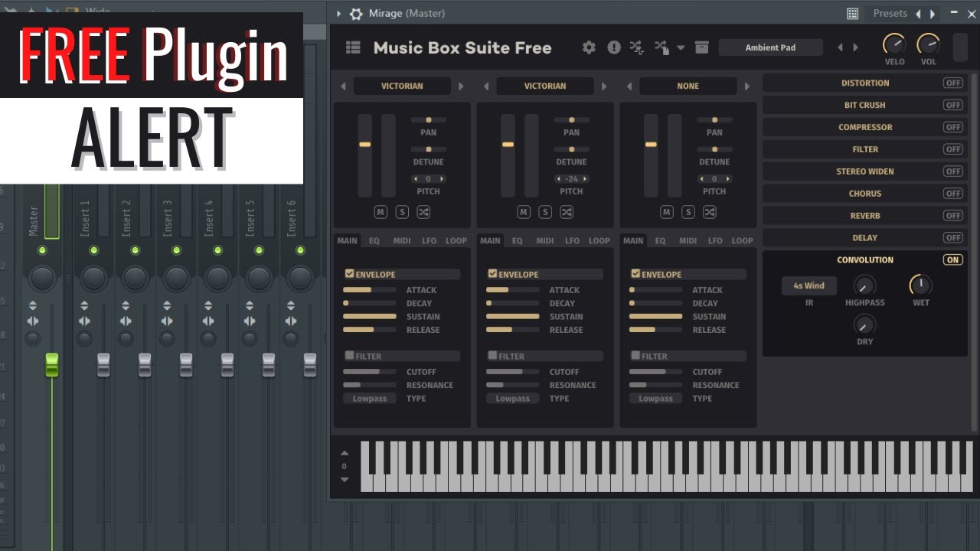Go to previous preset left of Ambient Pad arrows
The image size is (980, 551).
pyautogui.click(x=840, y=47)
